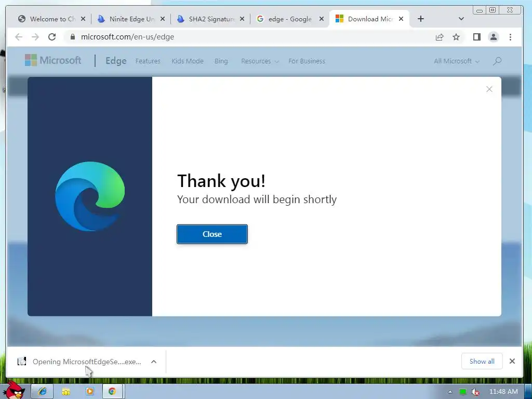Close the Download Microsoft Edge tab

(x=401, y=19)
